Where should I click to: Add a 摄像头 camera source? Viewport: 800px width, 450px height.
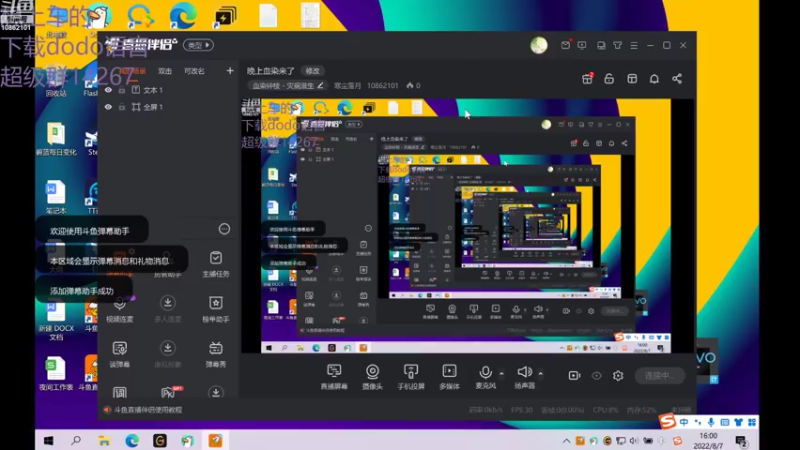pyautogui.click(x=372, y=377)
